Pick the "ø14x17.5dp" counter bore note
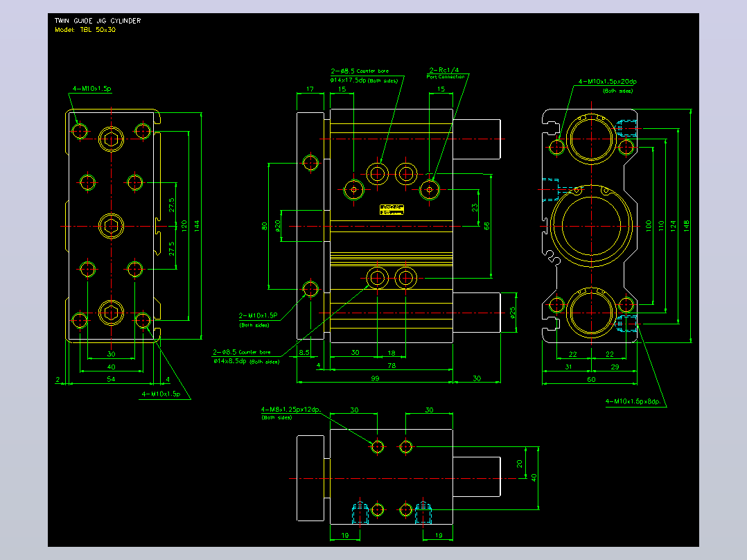 [348, 80]
